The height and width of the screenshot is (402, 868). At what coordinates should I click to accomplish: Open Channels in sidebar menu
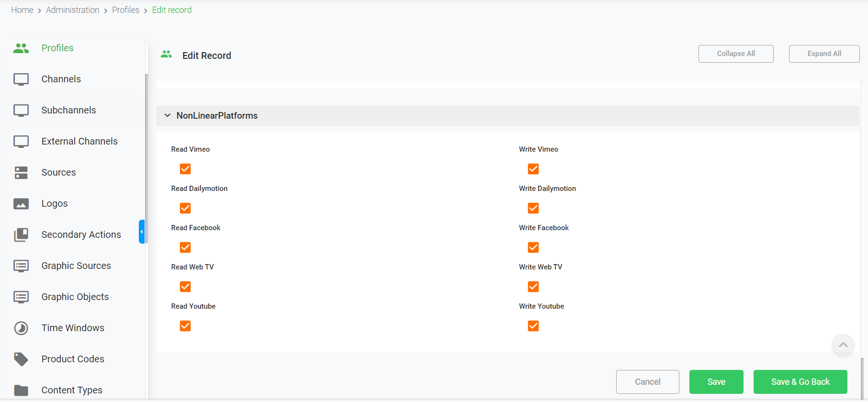(x=61, y=79)
